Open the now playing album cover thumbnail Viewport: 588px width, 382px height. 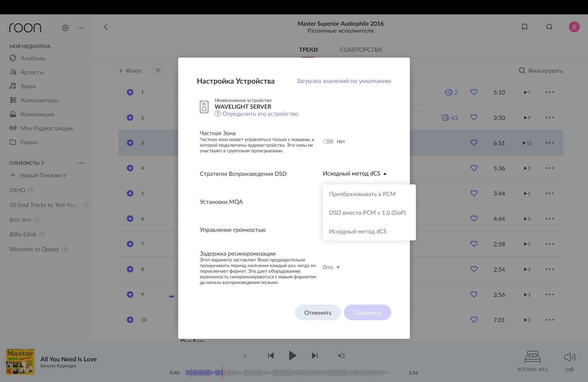click(20, 362)
